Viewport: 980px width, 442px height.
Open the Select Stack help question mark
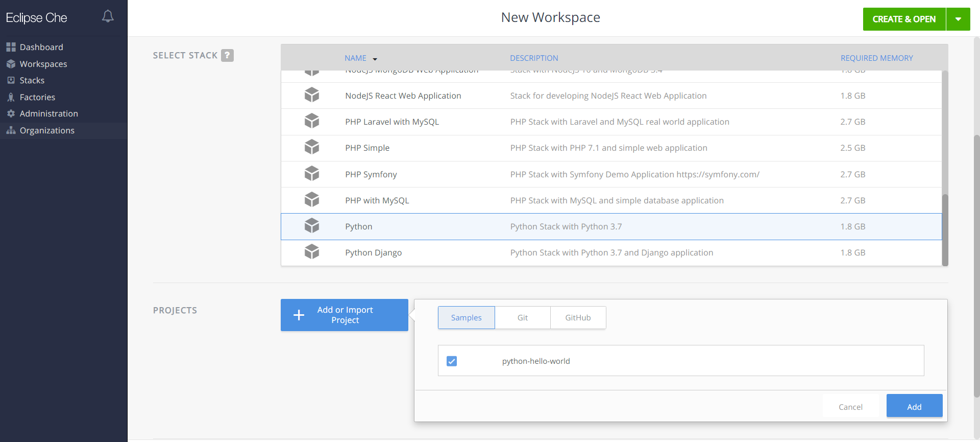[x=227, y=55]
